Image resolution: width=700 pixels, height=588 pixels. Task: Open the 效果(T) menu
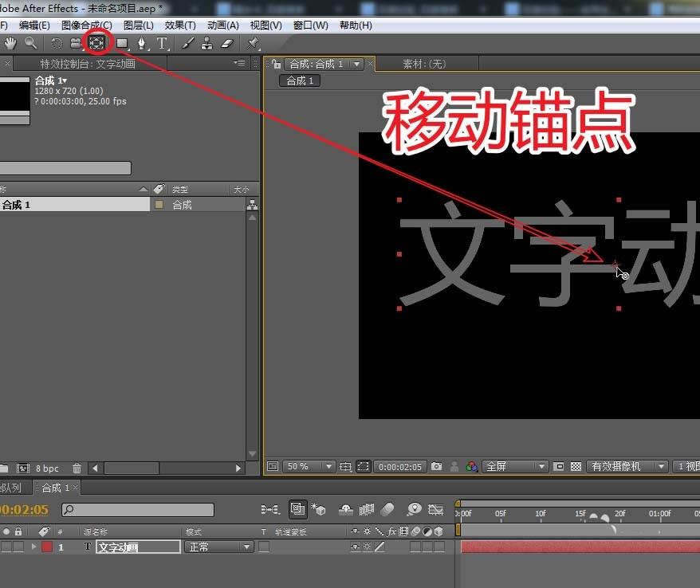pyautogui.click(x=179, y=25)
